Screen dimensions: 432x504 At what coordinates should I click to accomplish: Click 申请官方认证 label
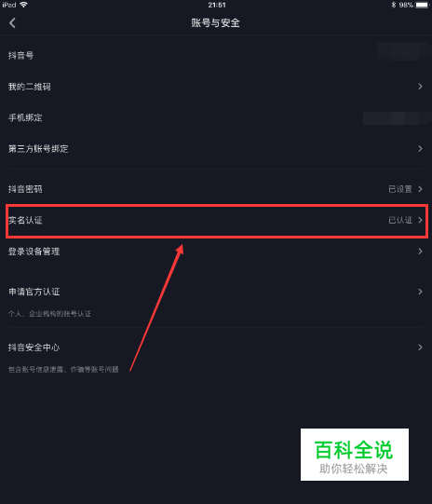(34, 292)
